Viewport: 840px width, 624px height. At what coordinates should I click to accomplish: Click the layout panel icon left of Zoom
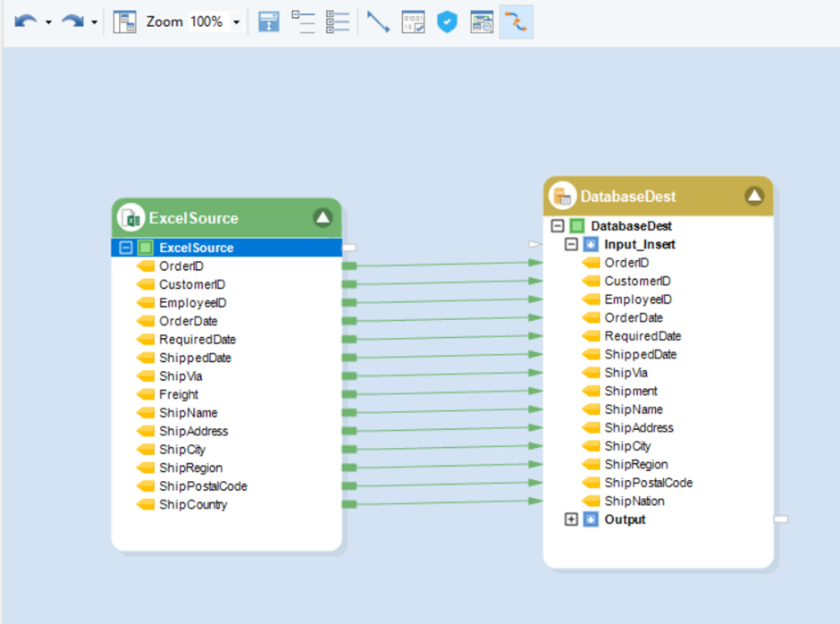pyautogui.click(x=125, y=21)
